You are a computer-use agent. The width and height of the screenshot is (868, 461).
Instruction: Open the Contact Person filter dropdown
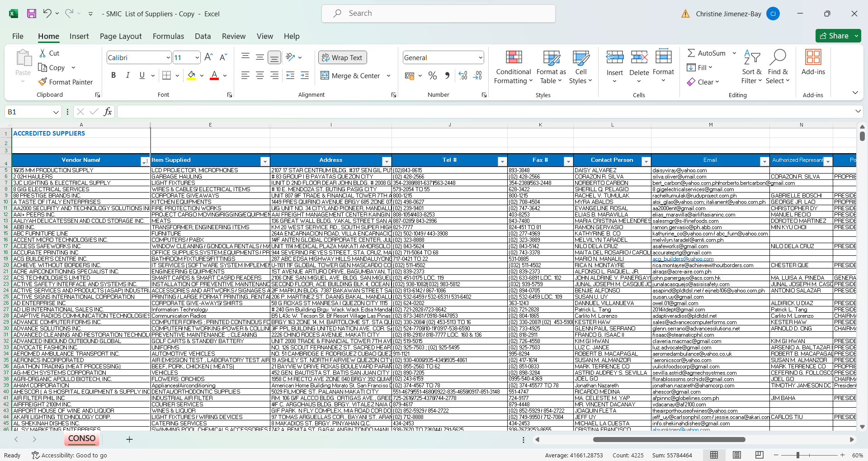click(x=646, y=161)
